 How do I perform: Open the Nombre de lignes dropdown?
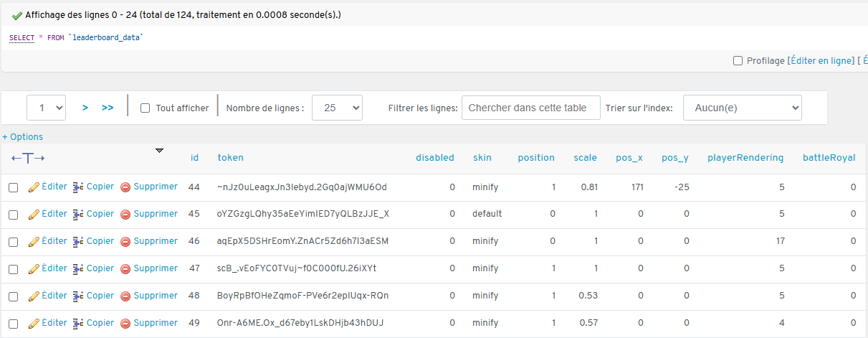point(338,108)
